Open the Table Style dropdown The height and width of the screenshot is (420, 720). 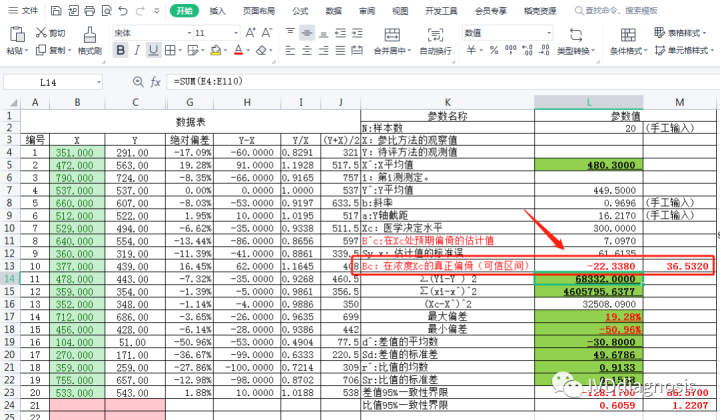click(x=680, y=33)
